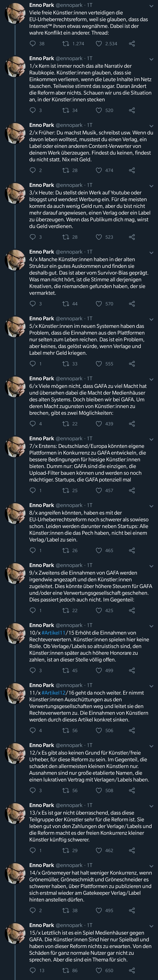Click the 1T timestamp on 13/x tweet

tap(89, 806)
